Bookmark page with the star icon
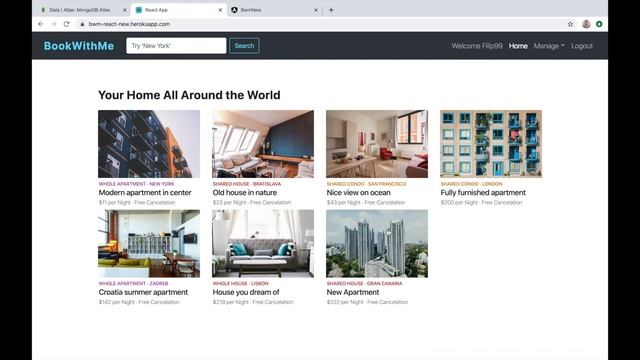The image size is (640, 360). point(570,24)
